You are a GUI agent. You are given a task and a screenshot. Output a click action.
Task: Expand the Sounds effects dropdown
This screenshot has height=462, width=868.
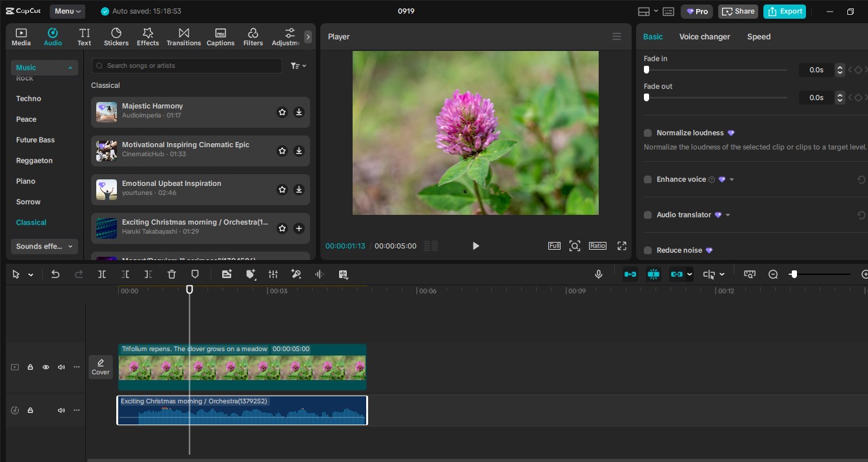coord(44,246)
